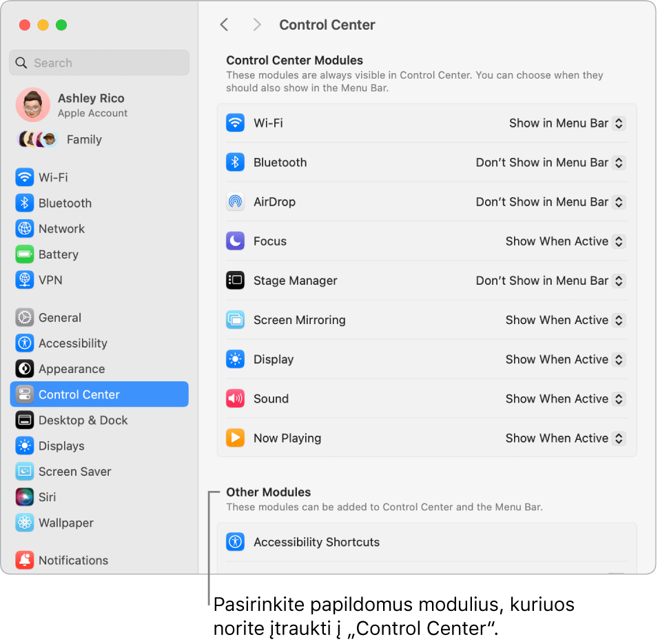Select Control Center in the sidebar
This screenshot has width=658, height=644.
[99, 394]
